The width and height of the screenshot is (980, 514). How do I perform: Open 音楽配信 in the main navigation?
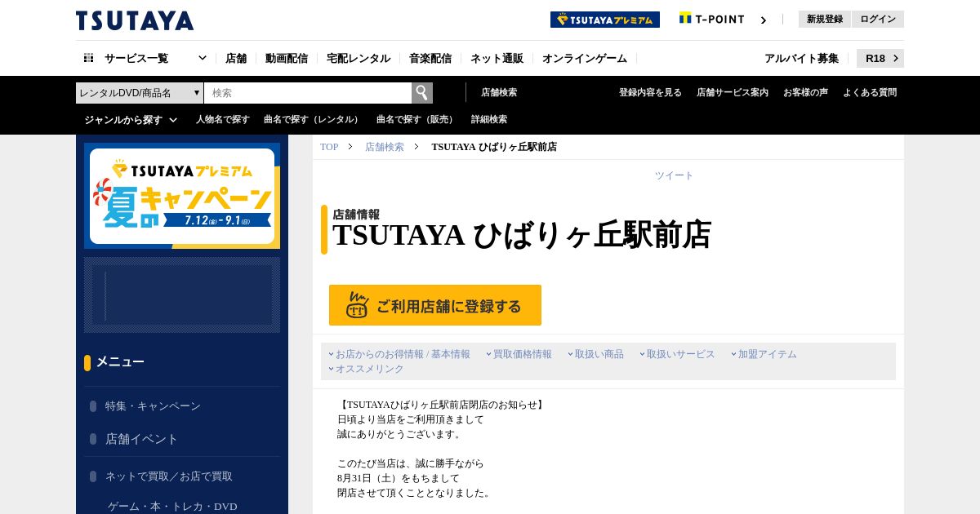430,58
